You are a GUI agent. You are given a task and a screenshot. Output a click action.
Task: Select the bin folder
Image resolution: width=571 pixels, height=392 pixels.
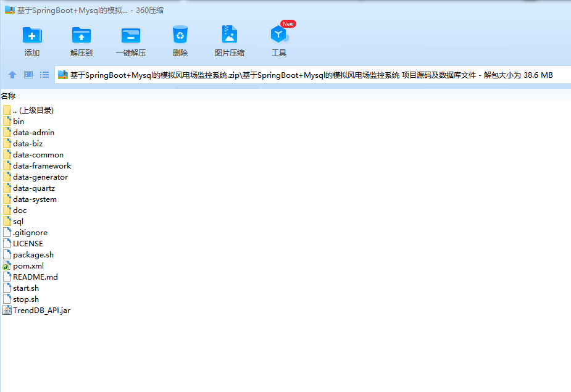coord(14,122)
